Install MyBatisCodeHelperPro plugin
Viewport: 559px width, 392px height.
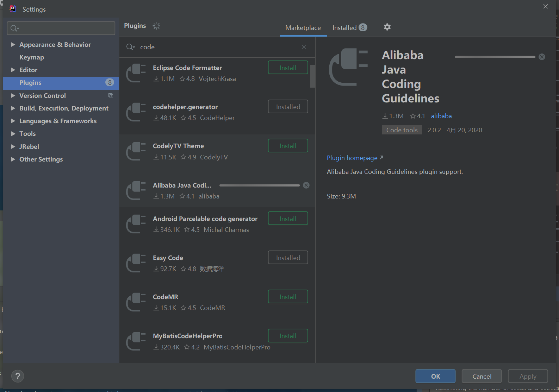pos(288,336)
